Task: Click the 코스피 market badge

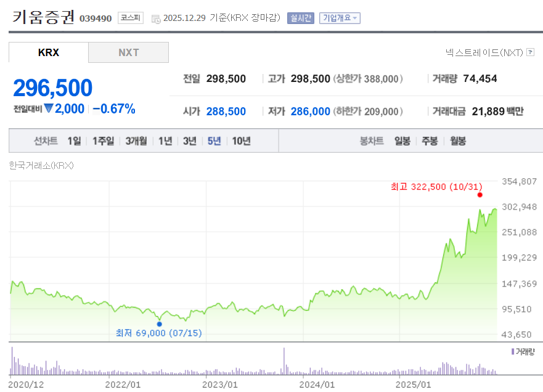Action: coord(131,18)
